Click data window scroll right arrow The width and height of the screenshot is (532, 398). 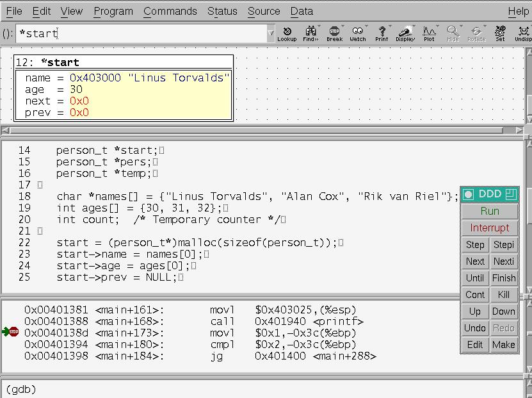[x=519, y=130]
